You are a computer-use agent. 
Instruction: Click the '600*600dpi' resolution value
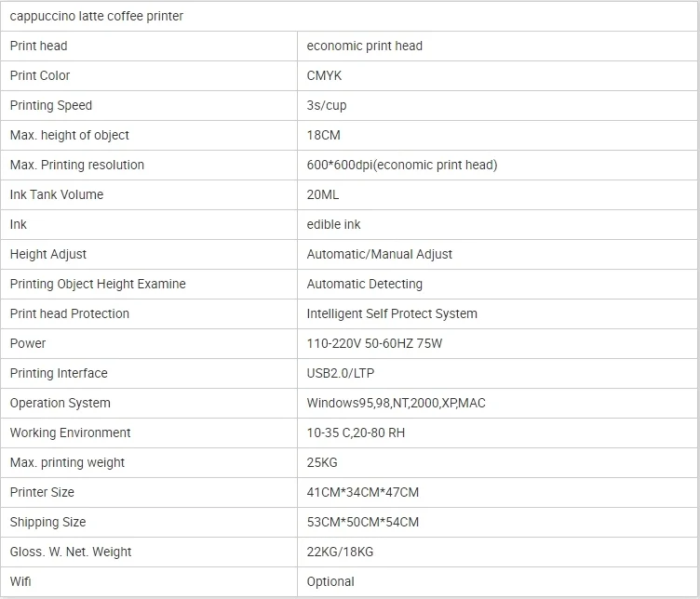pyautogui.click(x=402, y=165)
